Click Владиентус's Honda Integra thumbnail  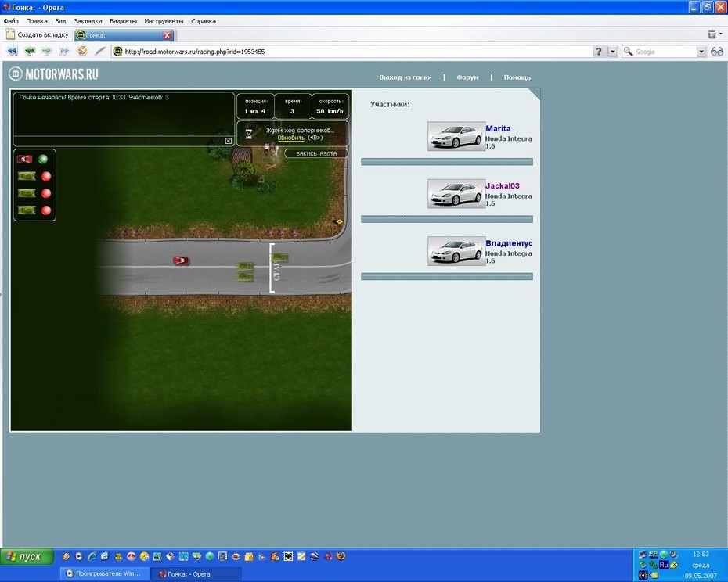pos(456,251)
